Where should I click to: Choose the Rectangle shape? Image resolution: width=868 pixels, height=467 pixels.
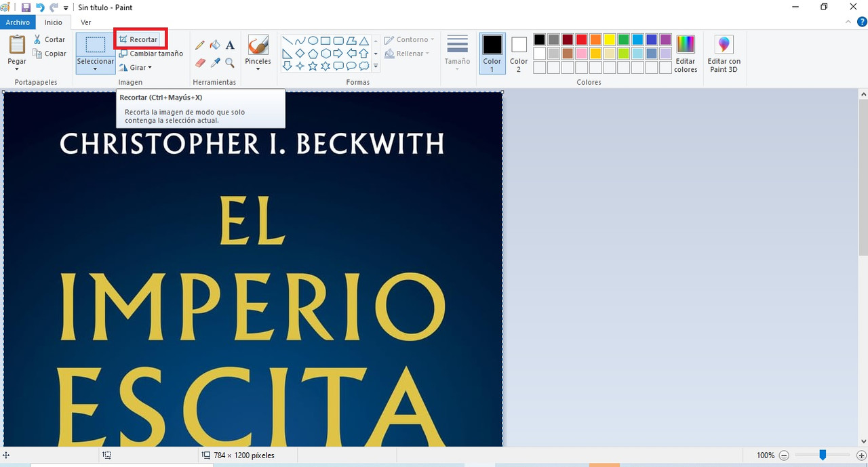click(325, 41)
